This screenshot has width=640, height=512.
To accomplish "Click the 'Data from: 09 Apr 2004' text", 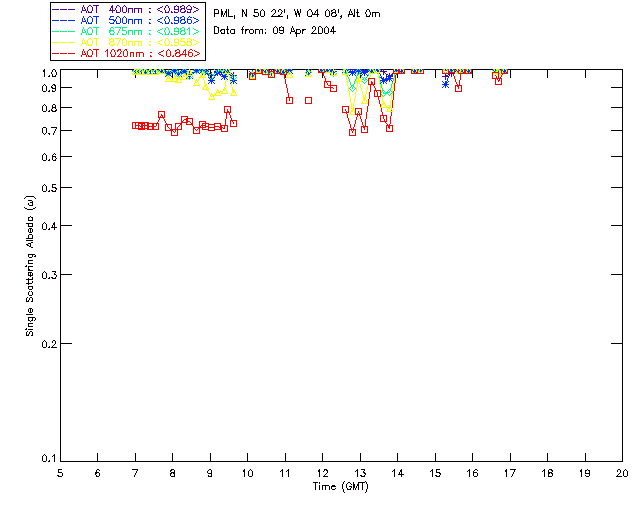I will (274, 31).
